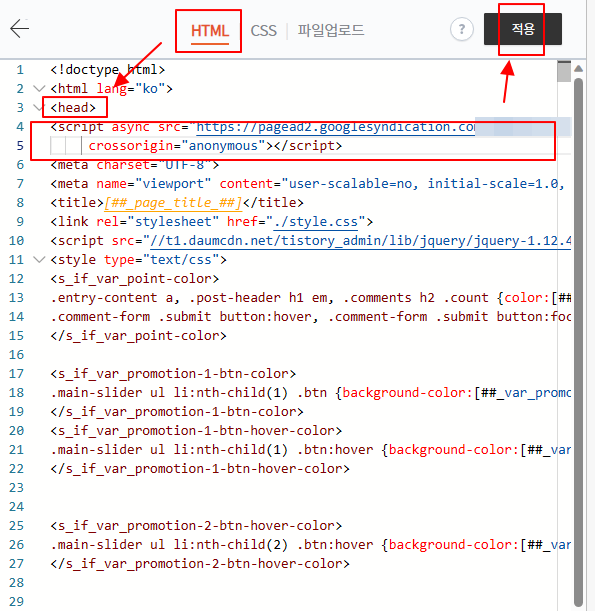This screenshot has height=611, width=595.
Task: Click the <s_if_var_promotion-1-btn-color> opening tag
Action: tap(173, 374)
